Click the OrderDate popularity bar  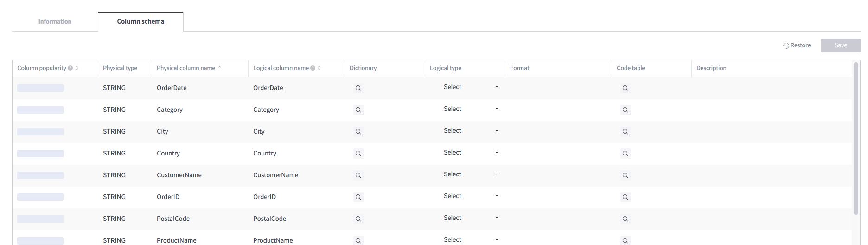[x=40, y=88]
